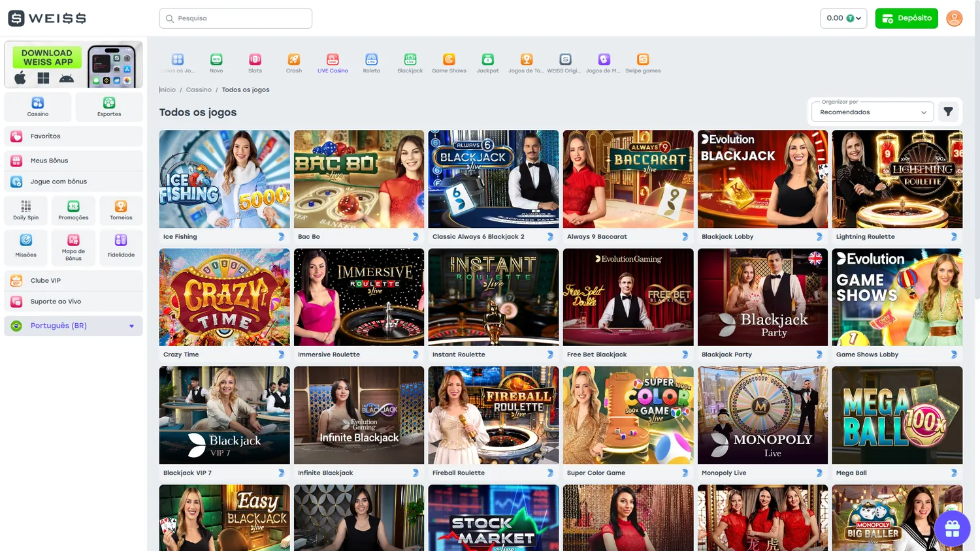Screen dimensions: 980x551
Task: Switch to the Esportes tab
Action: pos(109,106)
